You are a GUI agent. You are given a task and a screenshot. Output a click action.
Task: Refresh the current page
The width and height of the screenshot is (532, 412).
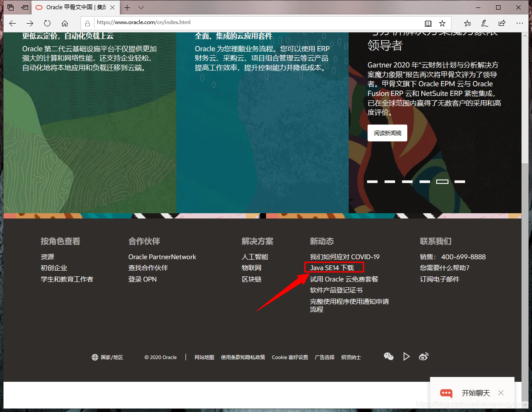(x=47, y=23)
